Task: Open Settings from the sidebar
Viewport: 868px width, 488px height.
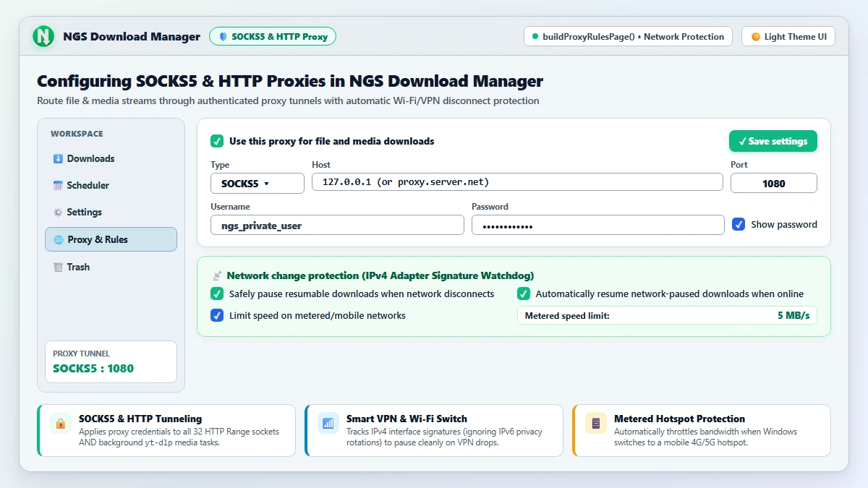Action: (111, 212)
